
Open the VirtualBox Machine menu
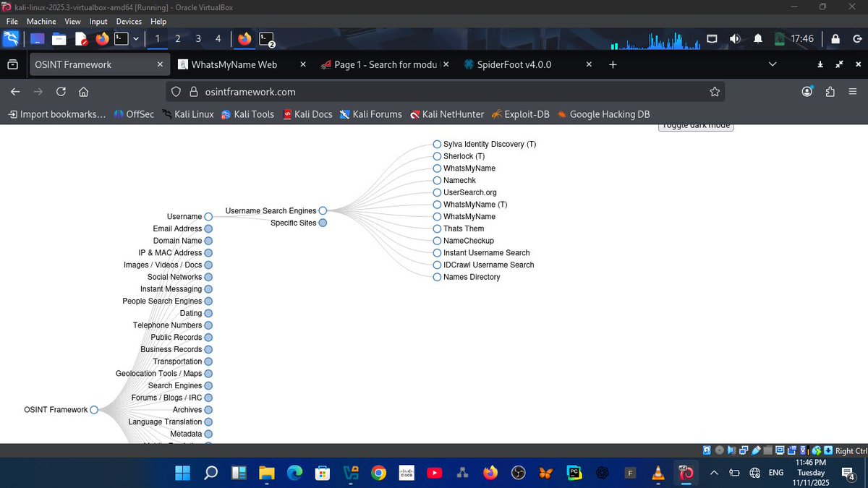[41, 22]
